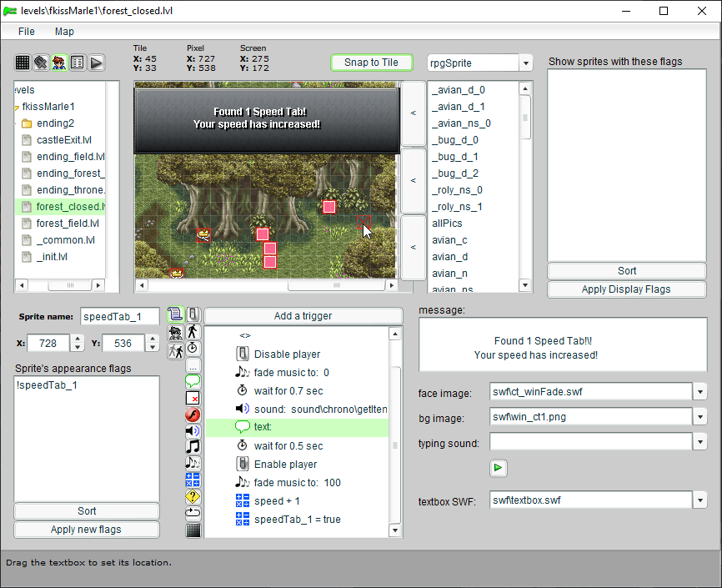This screenshot has height=588, width=722.
Task: Click the walking figure movement trigger icon
Action: coord(193,331)
